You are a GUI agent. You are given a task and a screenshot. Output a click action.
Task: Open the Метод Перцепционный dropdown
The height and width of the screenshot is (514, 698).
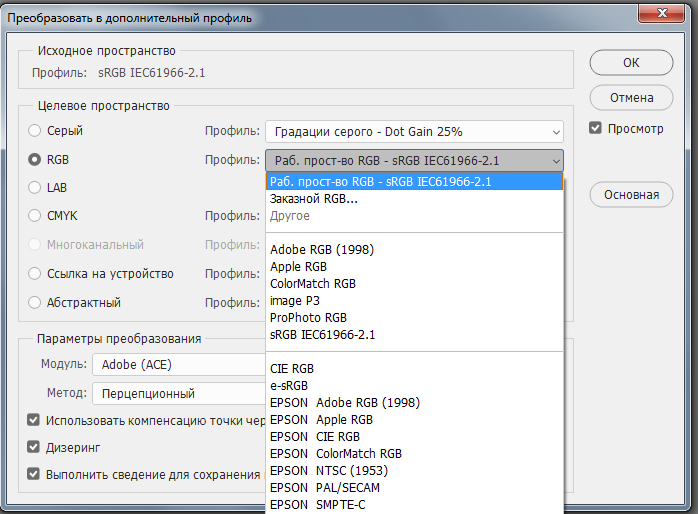click(179, 393)
